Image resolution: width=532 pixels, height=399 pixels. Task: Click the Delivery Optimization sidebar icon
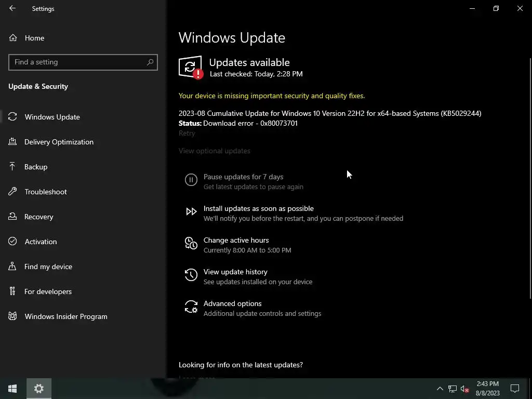(x=12, y=142)
